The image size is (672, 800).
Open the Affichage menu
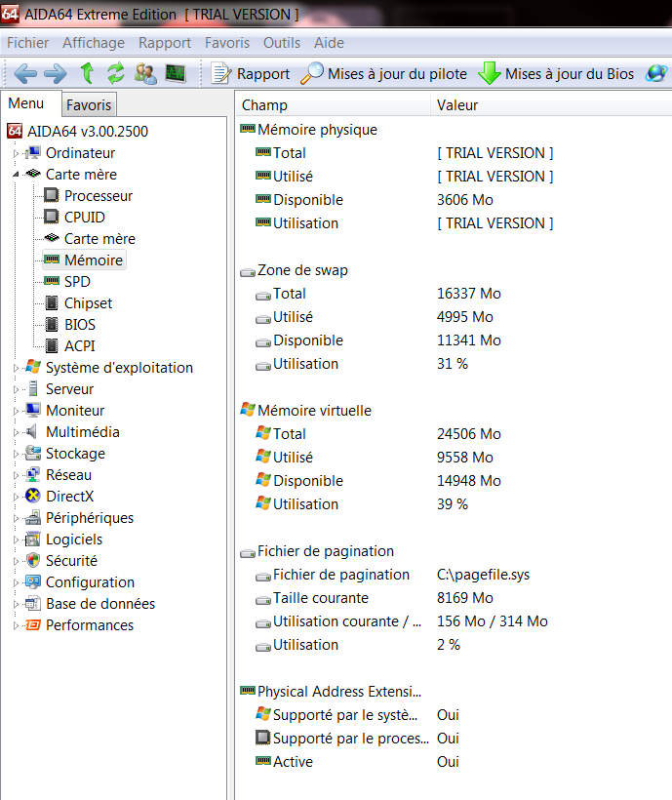94,43
